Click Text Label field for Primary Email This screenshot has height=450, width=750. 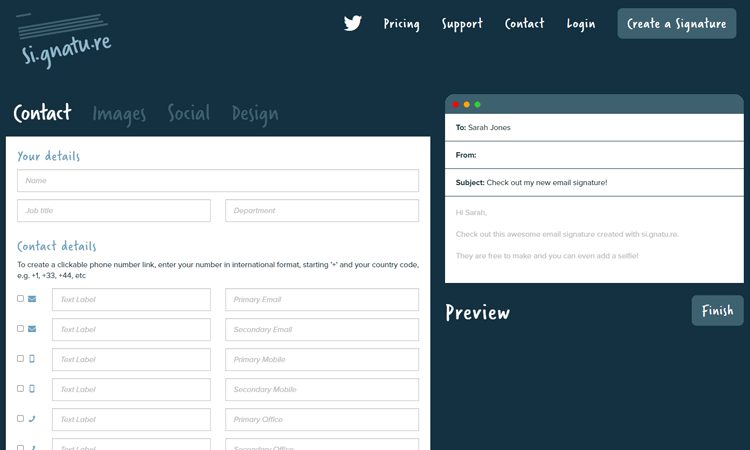[x=132, y=299]
